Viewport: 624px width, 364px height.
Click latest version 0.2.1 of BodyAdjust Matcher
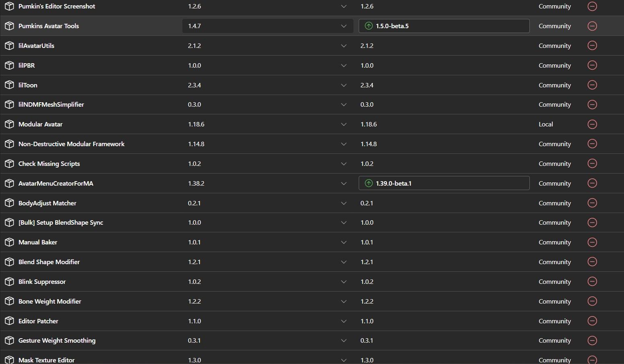tap(367, 203)
